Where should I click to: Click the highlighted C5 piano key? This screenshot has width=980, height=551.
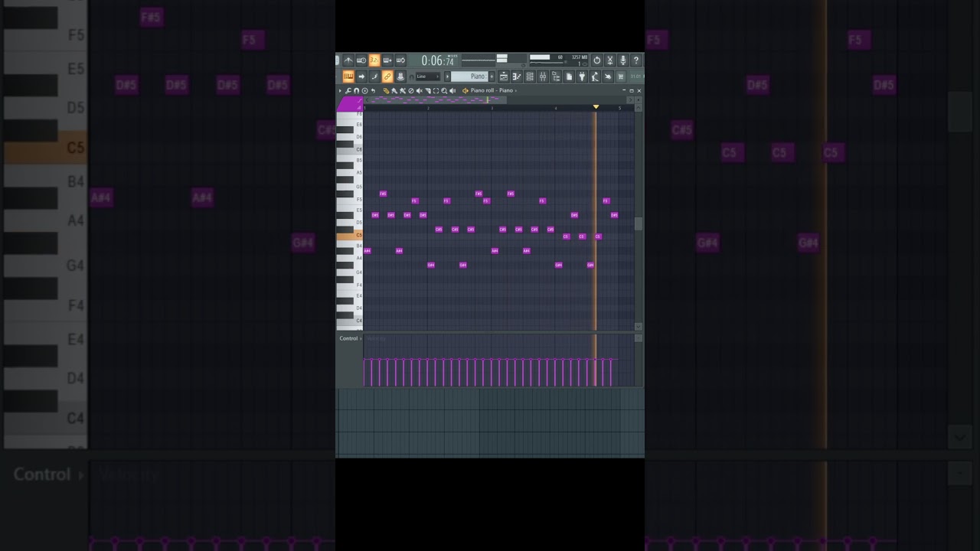pyautogui.click(x=349, y=236)
